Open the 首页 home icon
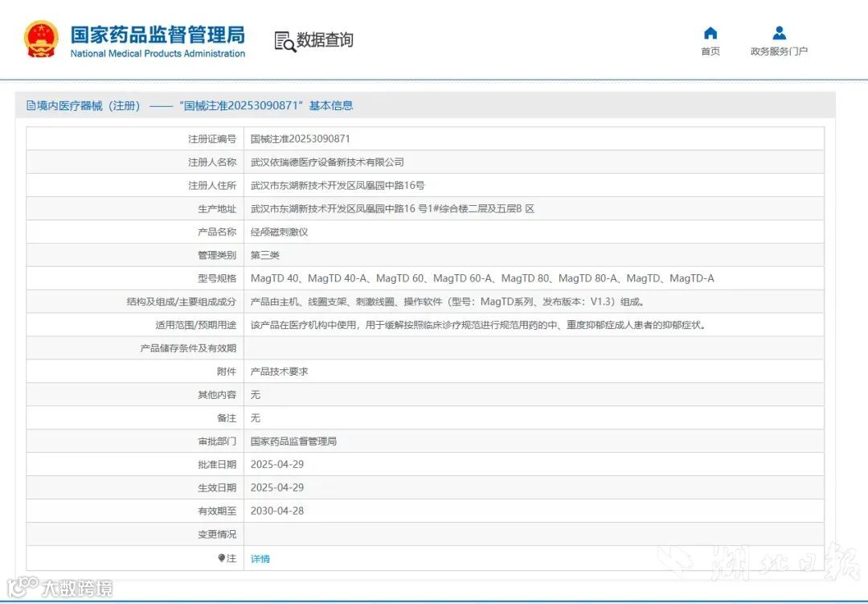 710,33
